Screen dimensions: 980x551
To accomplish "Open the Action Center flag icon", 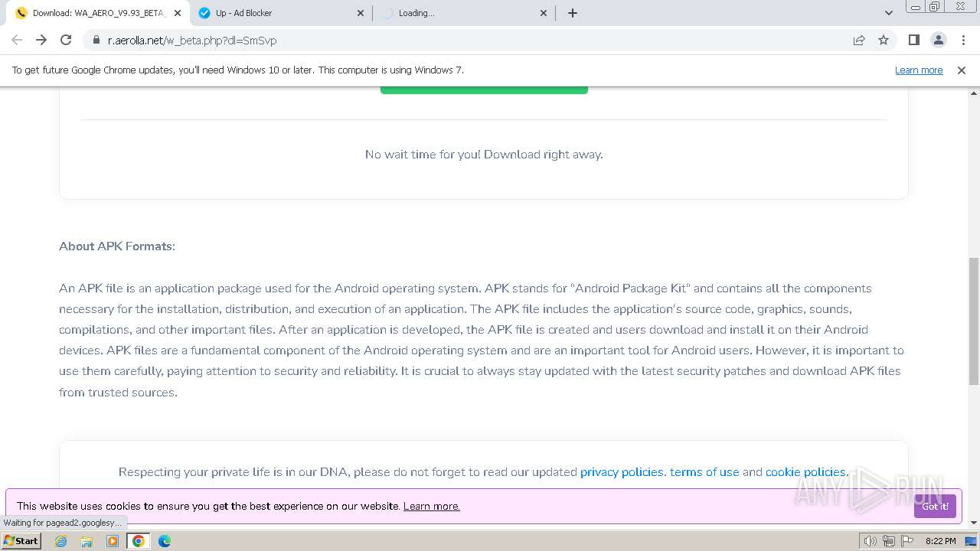I will (907, 541).
